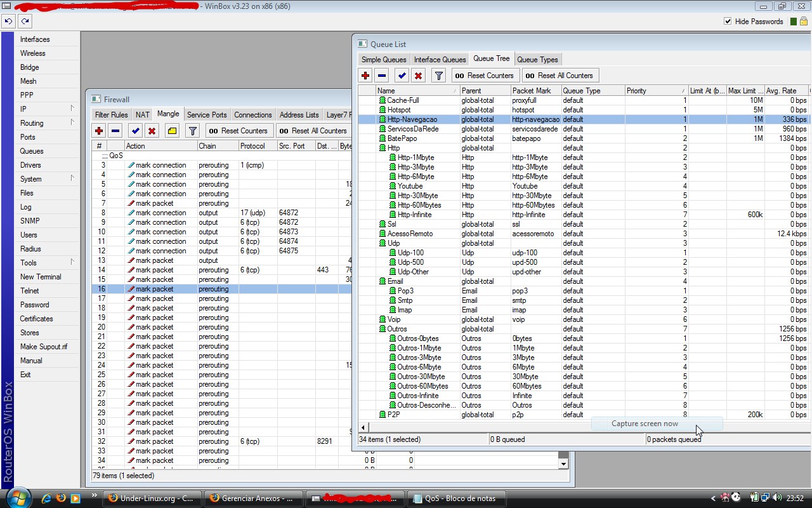Click the blue checkmark enable icon in Firewall
The image size is (812, 508).
click(135, 131)
